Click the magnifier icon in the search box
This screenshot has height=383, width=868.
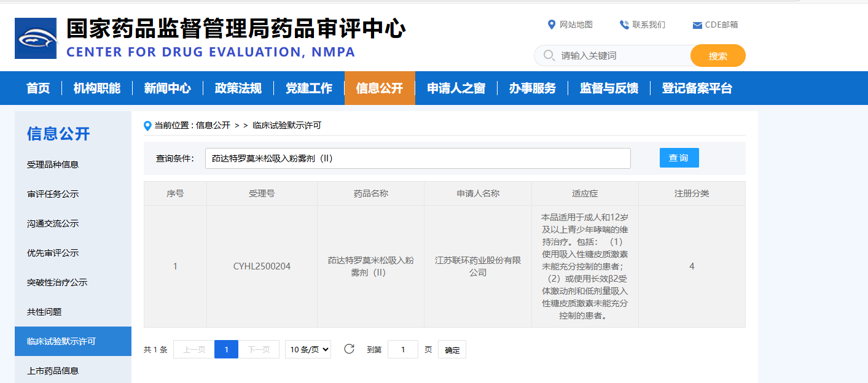pyautogui.click(x=549, y=55)
